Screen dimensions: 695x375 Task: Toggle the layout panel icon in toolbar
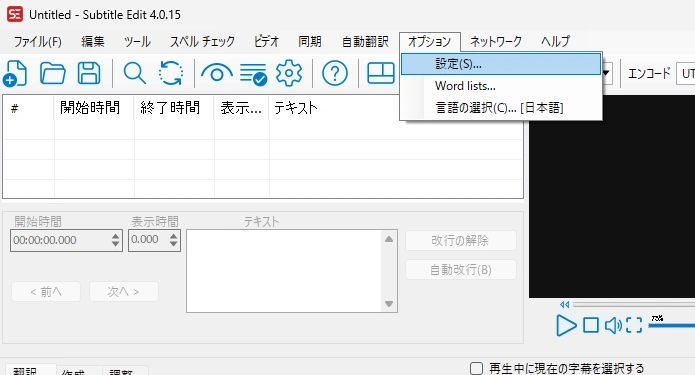(x=381, y=73)
